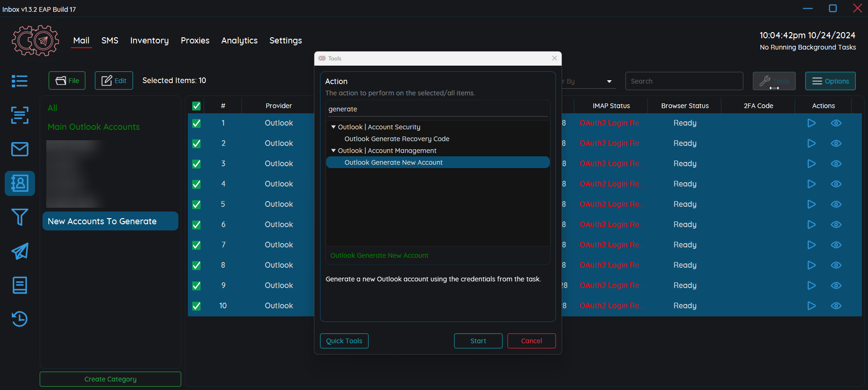Run the play action for row 7
868x390 pixels.
coord(811,245)
